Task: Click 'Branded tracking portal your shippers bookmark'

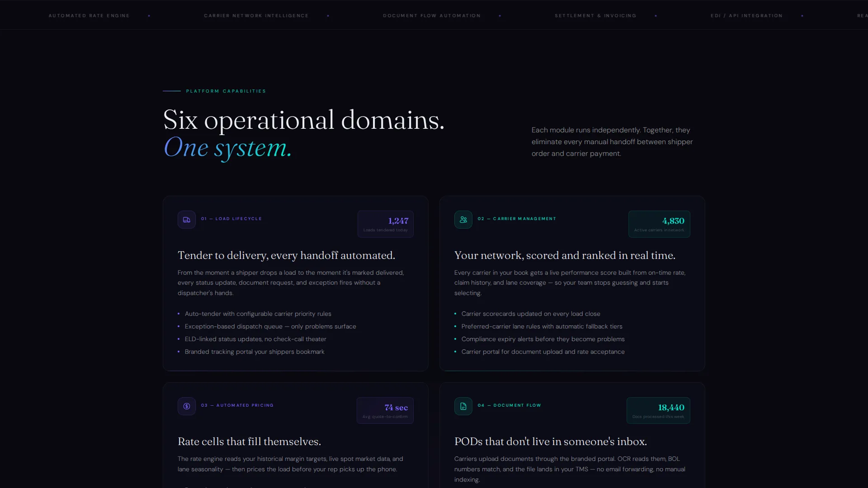Action: [x=255, y=352]
